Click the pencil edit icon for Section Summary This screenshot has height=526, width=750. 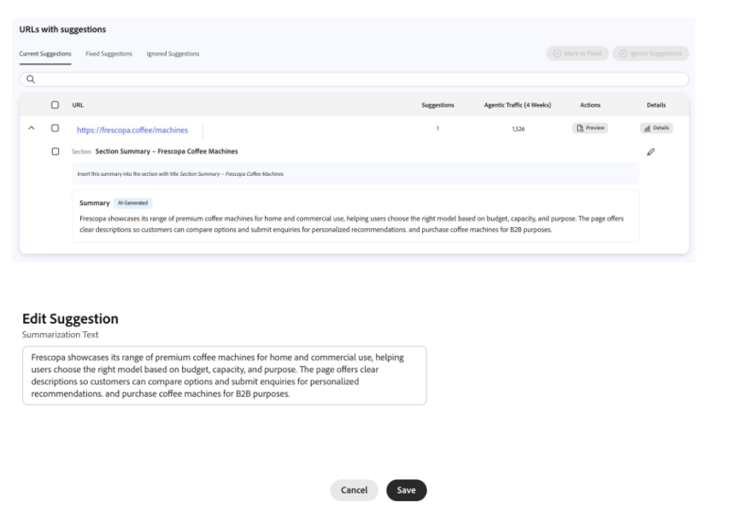[x=651, y=152]
